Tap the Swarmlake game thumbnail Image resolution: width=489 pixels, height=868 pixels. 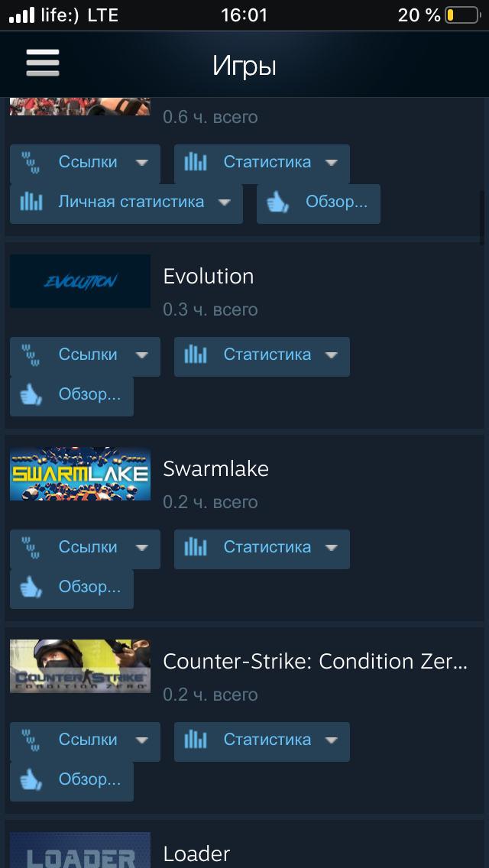pyautogui.click(x=80, y=474)
